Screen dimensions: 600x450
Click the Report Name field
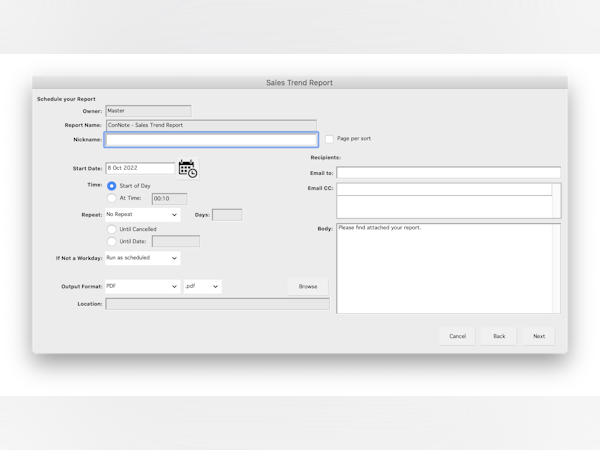tap(211, 125)
